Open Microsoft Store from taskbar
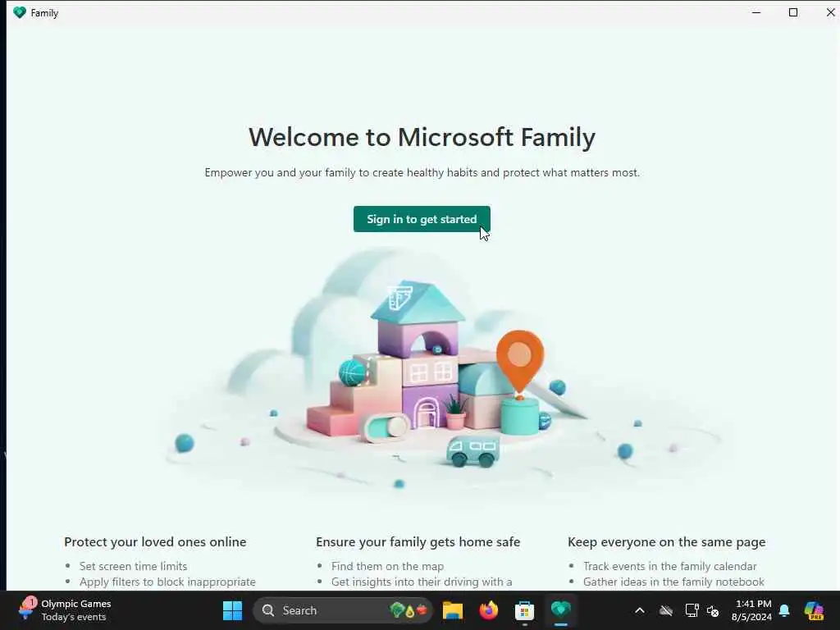This screenshot has height=630, width=840. coord(524,610)
